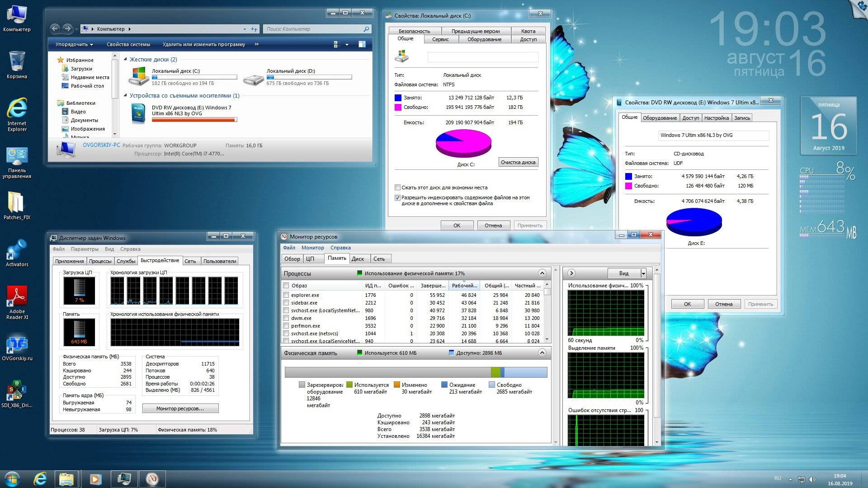Click the volume label field of disk C
Viewport: 868px width, 488px height.
click(483, 57)
